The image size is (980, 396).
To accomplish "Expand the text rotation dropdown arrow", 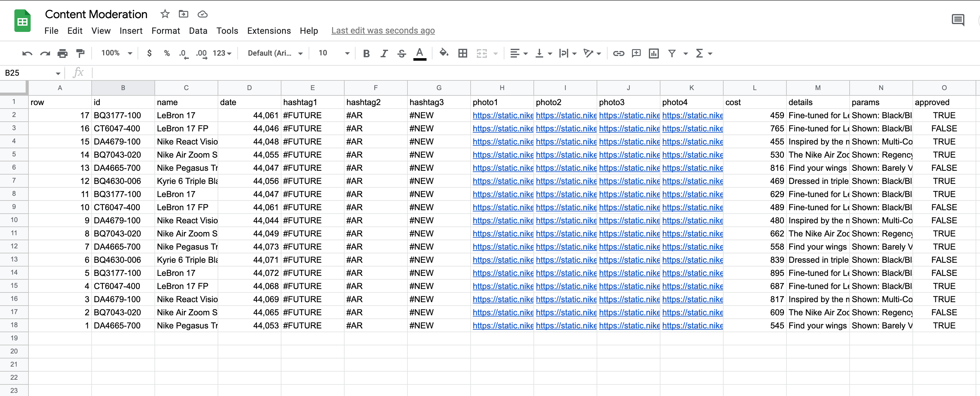I will [x=599, y=53].
